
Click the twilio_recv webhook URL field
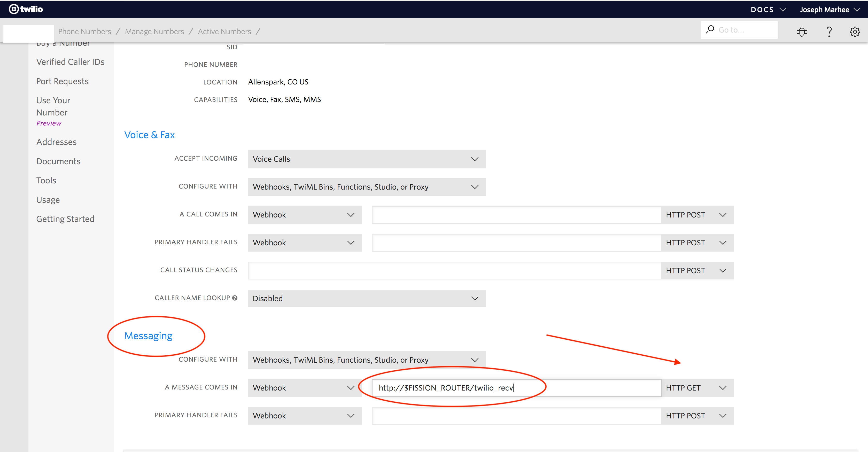517,388
